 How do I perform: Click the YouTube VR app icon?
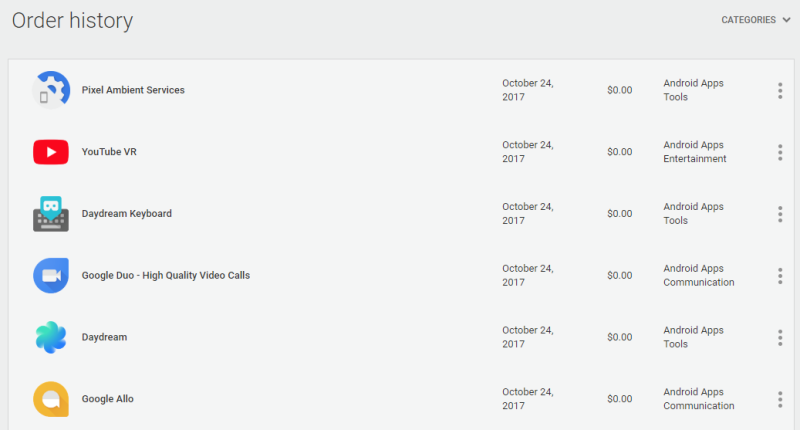click(50, 152)
